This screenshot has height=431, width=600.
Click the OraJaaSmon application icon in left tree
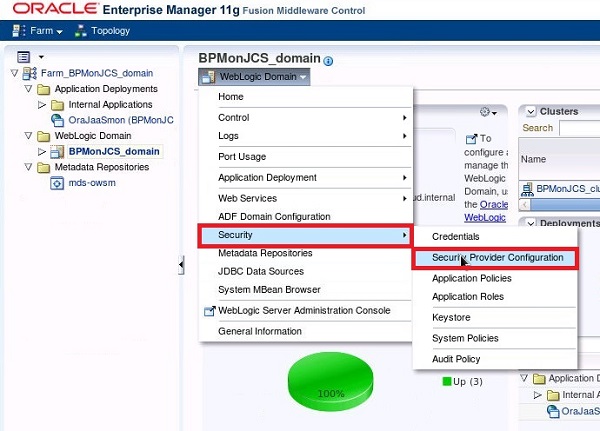coord(57,120)
